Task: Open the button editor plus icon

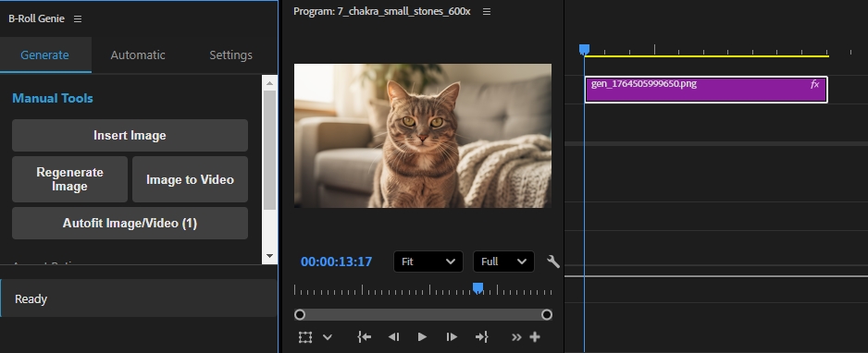Action: [535, 337]
